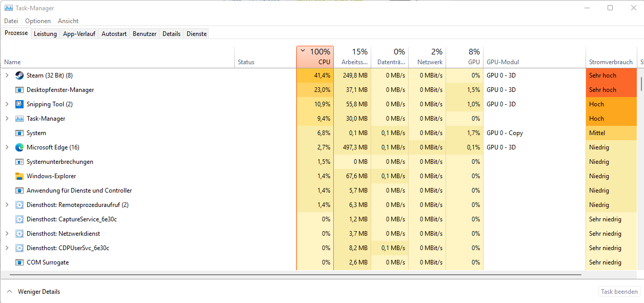Select Microsoft Edge's 497,3 MB memory cell
This screenshot has height=303, width=644.
click(352, 147)
